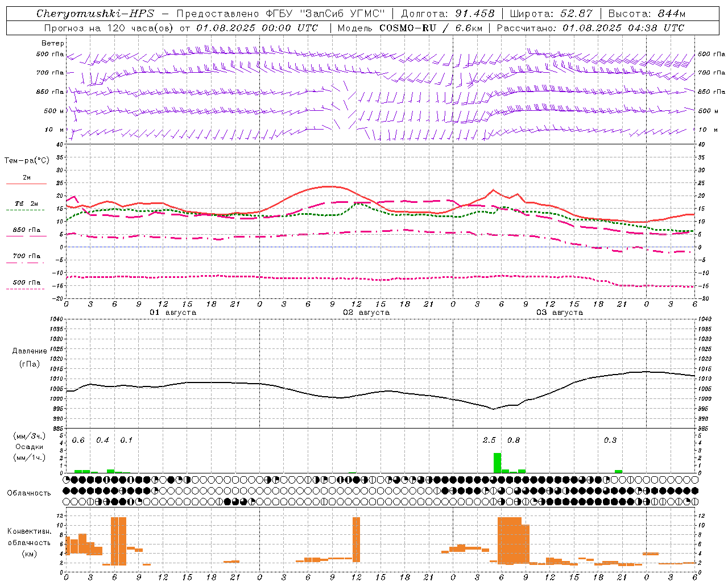The image size is (728, 582).
Task: Click the Тем-ра(°C) axis label
Action: 27,161
